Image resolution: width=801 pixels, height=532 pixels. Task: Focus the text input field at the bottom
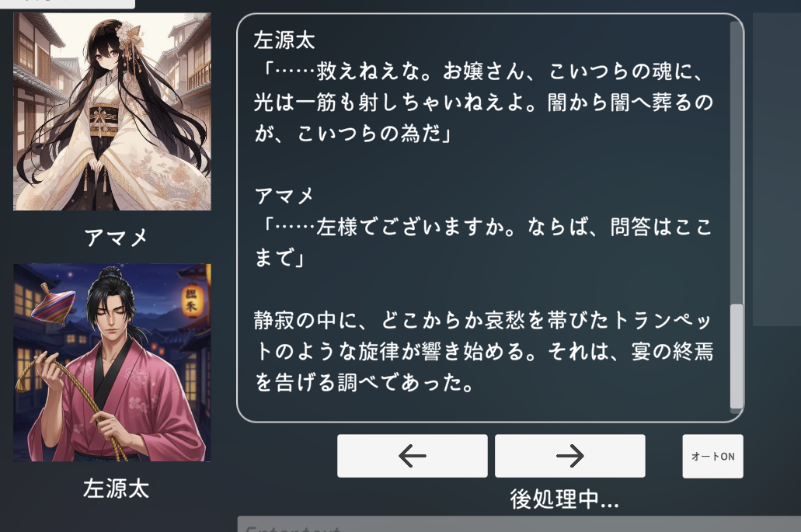[x=519, y=524]
